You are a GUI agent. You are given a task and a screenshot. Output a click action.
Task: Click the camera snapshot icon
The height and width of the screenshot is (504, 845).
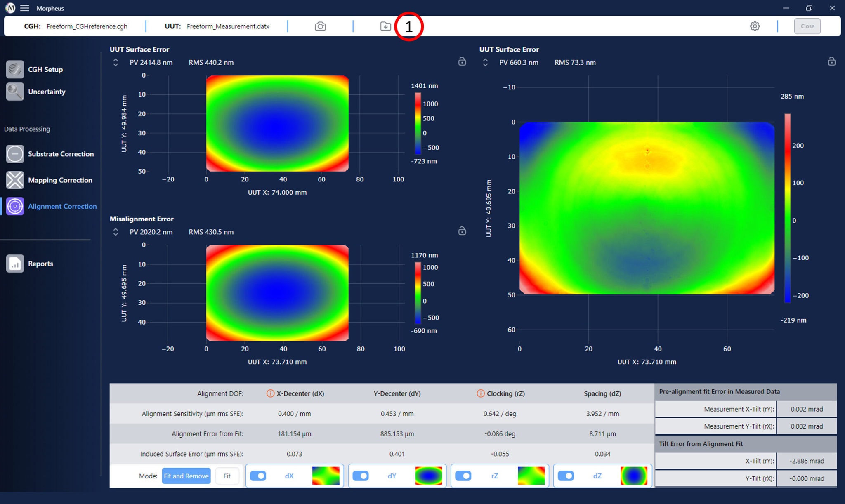tap(320, 26)
